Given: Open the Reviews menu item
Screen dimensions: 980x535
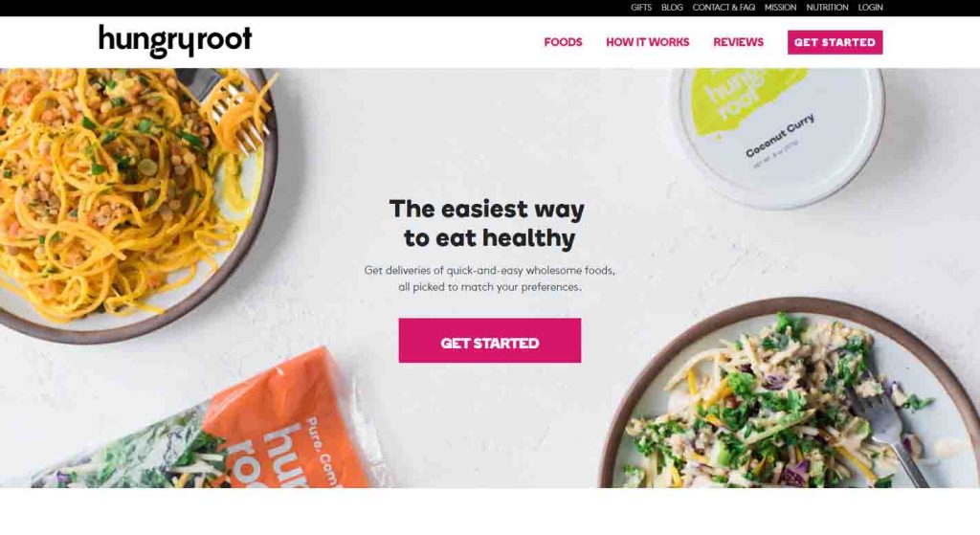Looking at the screenshot, I should [x=738, y=42].
